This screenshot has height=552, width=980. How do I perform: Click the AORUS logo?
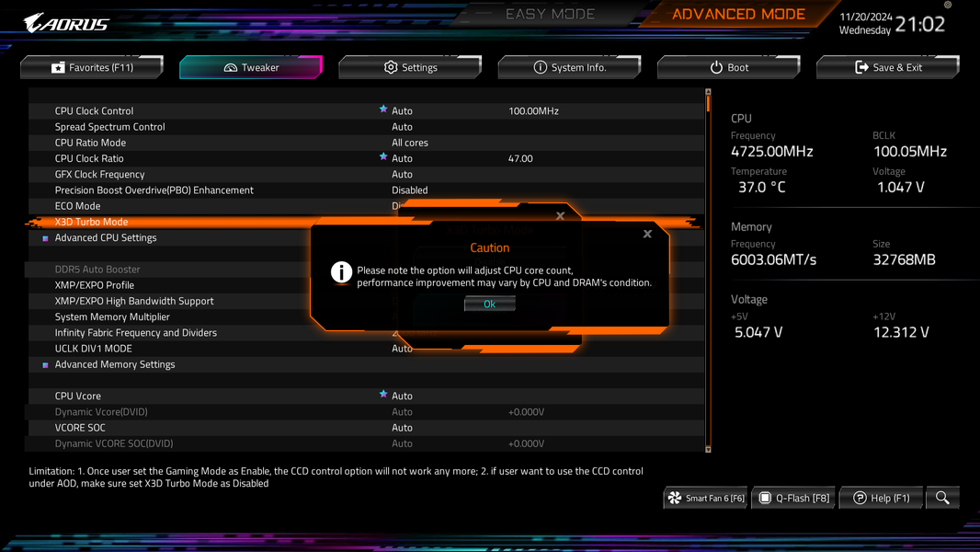point(67,24)
